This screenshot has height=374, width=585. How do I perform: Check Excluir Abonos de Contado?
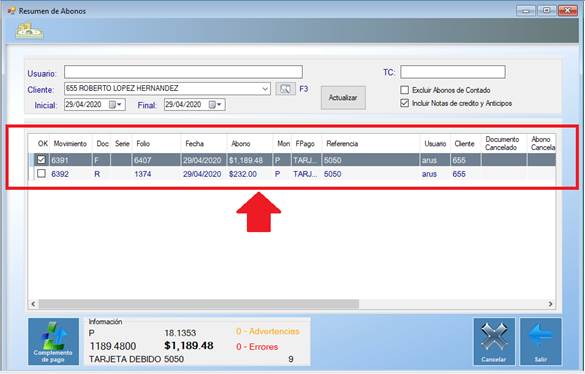(x=404, y=90)
